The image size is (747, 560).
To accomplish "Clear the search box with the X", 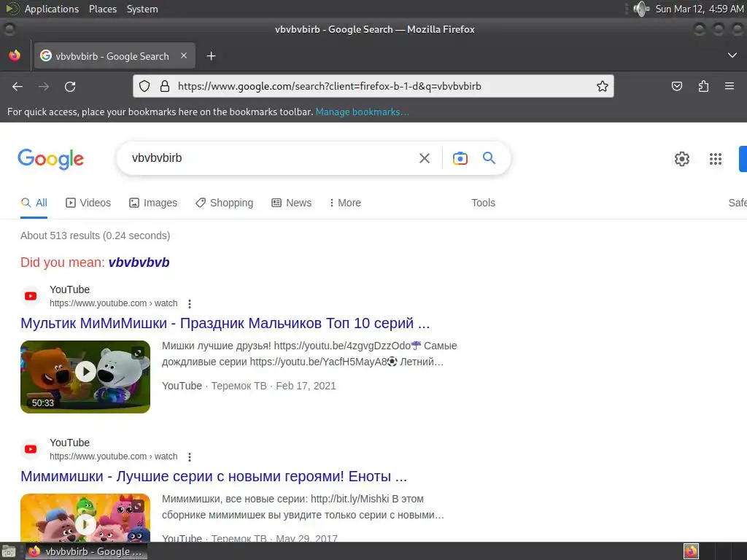I will coord(424,158).
